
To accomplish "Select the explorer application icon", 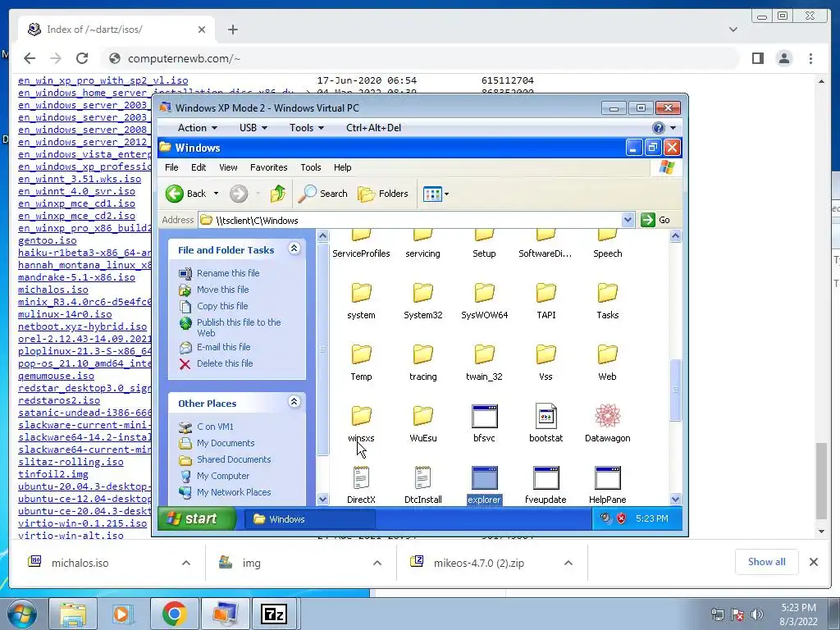I will click(x=484, y=478).
